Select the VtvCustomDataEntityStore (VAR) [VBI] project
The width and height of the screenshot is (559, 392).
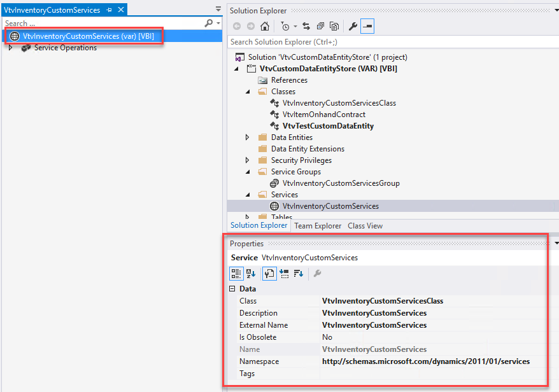click(x=329, y=69)
